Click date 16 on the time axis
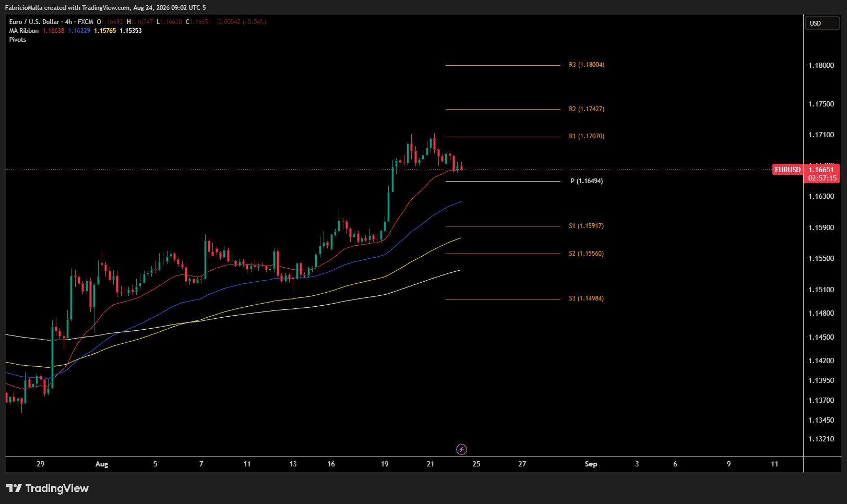Viewport: 847px width, 504px height. pos(331,464)
